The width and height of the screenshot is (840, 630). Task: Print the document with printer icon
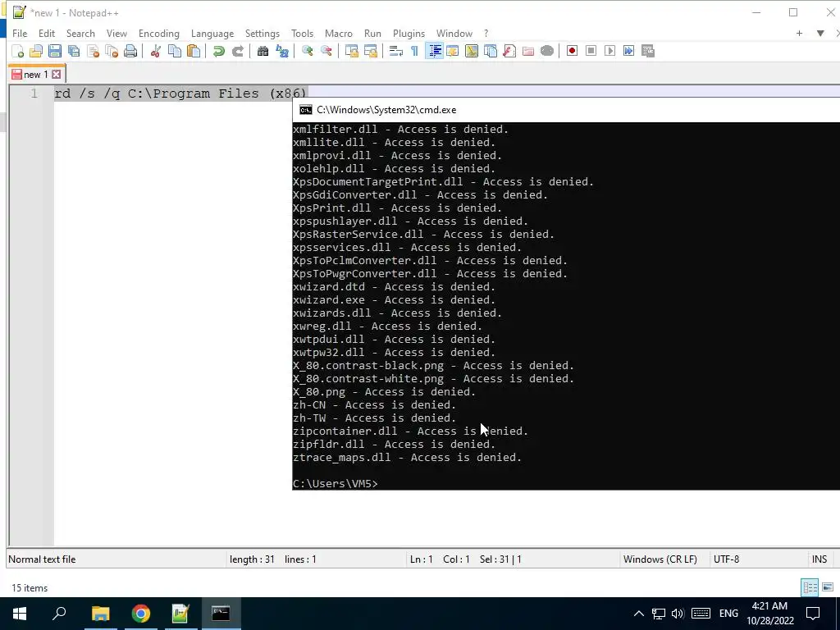tap(130, 51)
